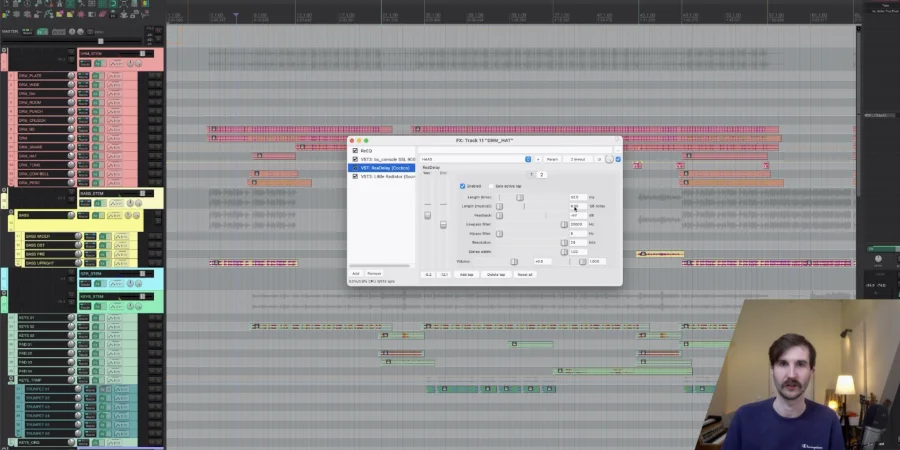Click the BASS PRE track name label
Screen dimensions: 900x450
[36, 254]
